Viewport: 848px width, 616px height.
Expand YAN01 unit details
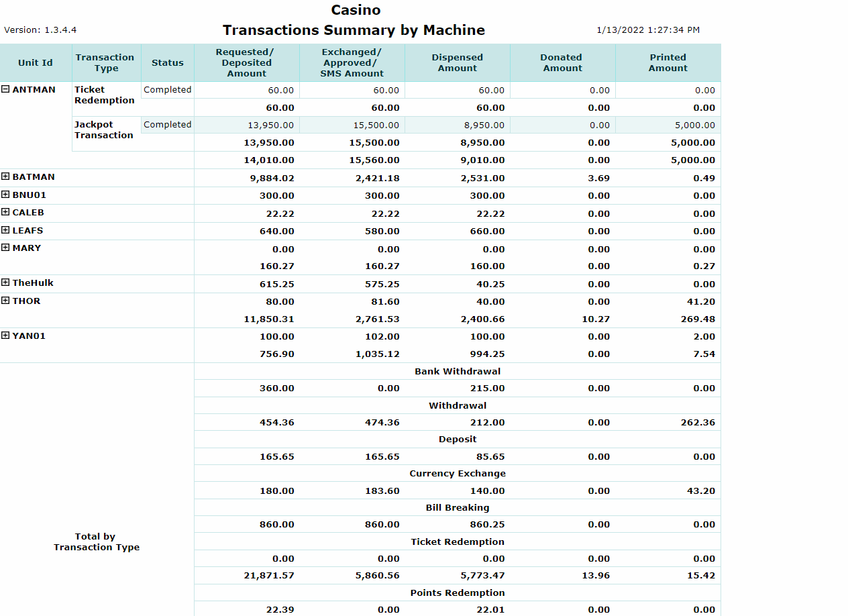pos(6,336)
